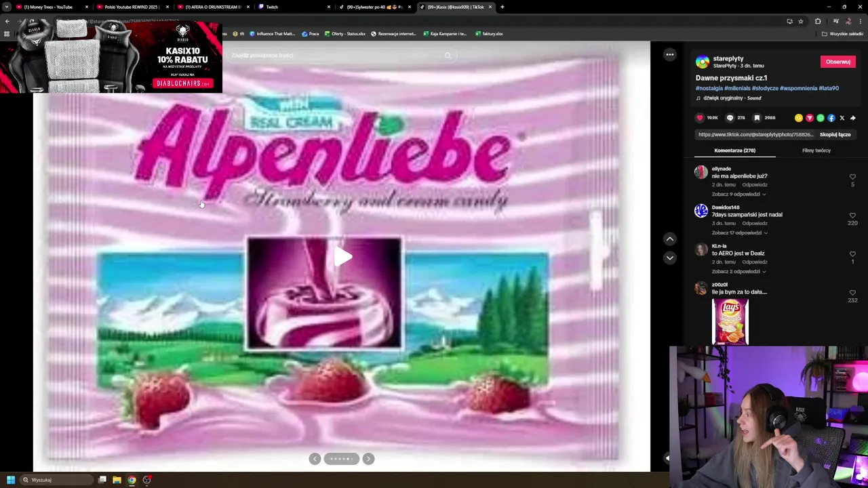The width and height of the screenshot is (868, 488).
Task: Open the AFERA O DRUNKSTREAM browser tab
Action: coord(213,7)
